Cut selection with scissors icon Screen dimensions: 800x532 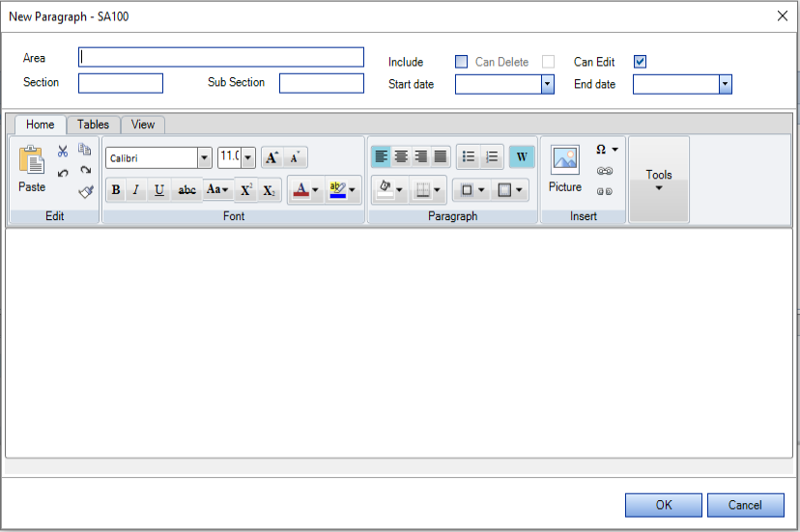[x=63, y=151]
